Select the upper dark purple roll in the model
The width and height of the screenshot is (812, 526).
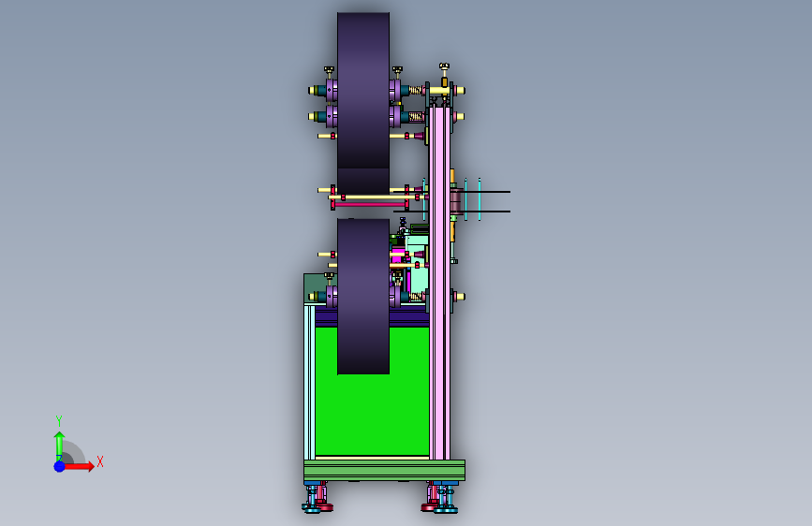(363, 104)
